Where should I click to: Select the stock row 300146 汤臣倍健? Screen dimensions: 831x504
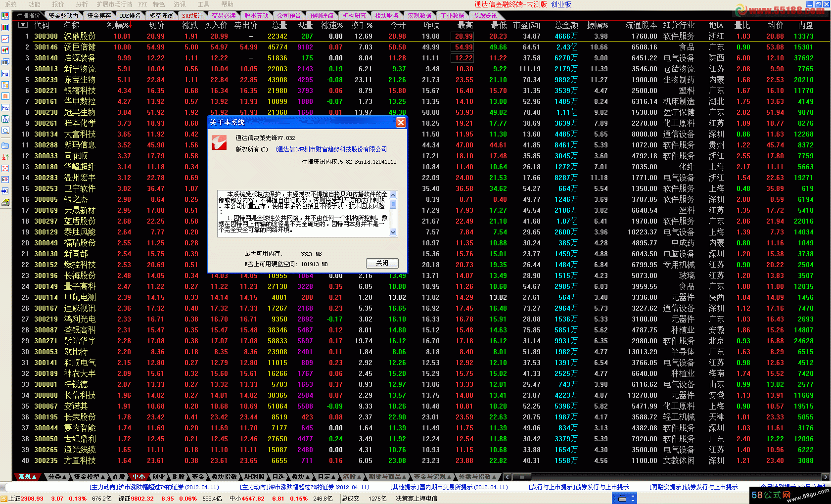(421, 47)
